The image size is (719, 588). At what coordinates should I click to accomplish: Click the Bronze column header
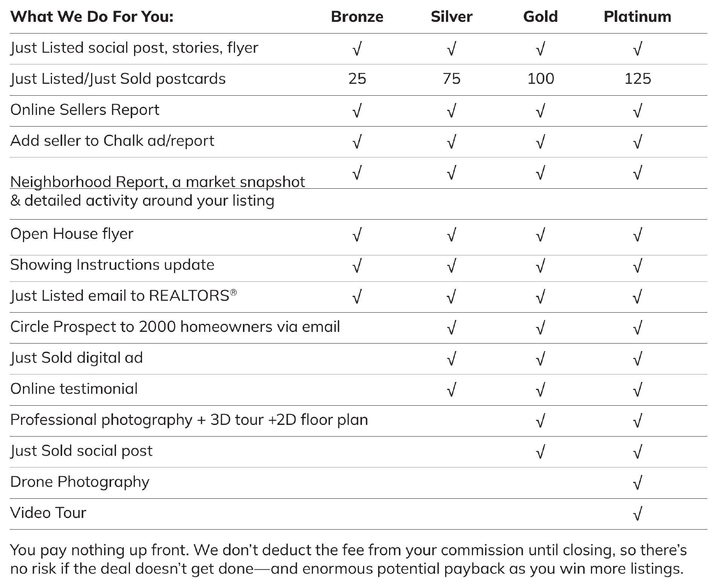(x=357, y=17)
